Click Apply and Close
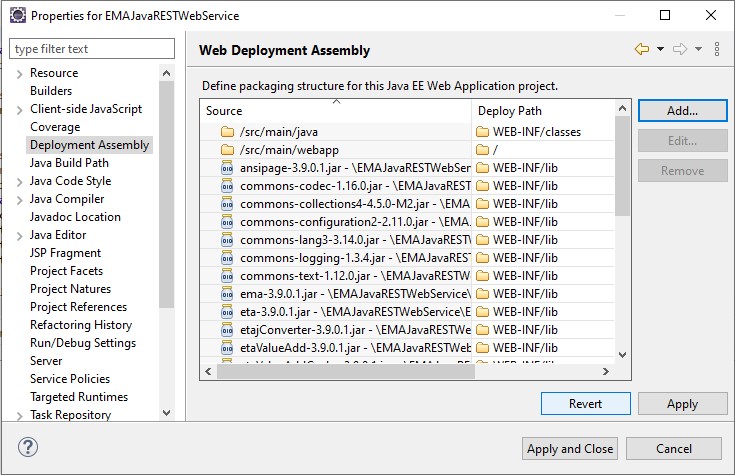 coord(570,449)
